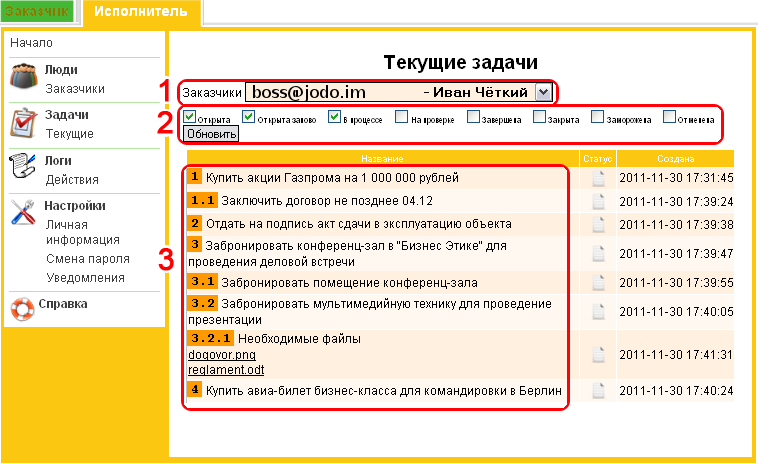Select the Исполнитель tab

(x=141, y=11)
